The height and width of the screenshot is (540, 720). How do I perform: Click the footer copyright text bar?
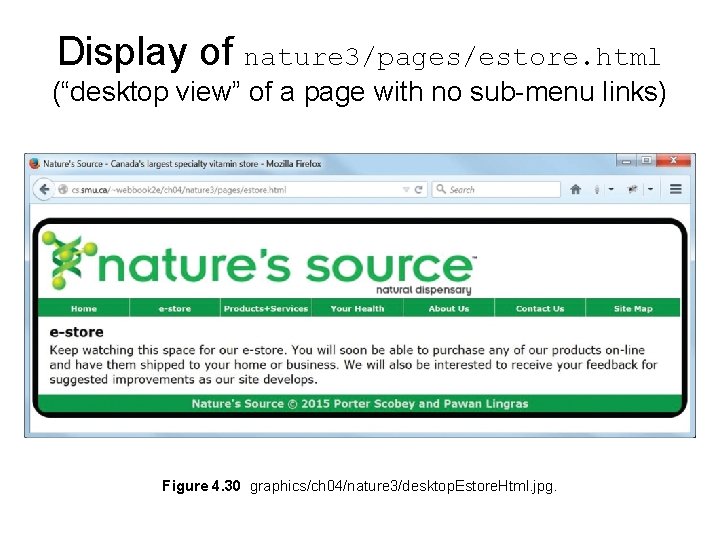click(x=360, y=404)
